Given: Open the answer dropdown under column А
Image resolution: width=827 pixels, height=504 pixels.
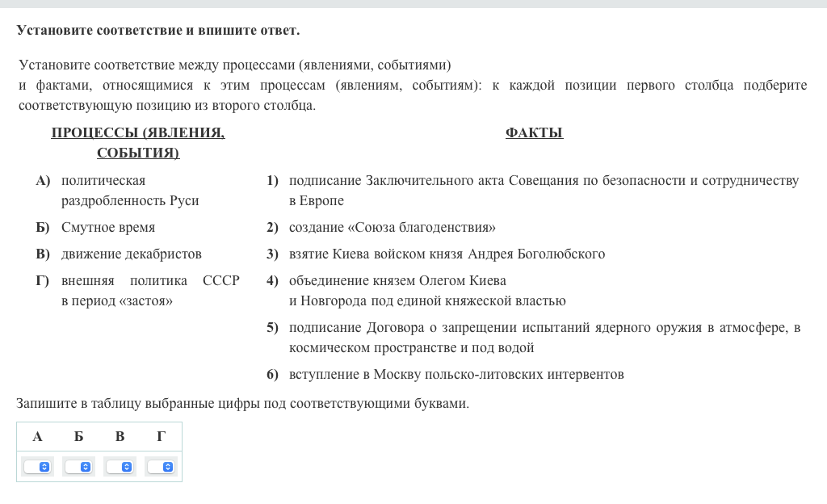Looking at the screenshot, I should (x=37, y=467).
